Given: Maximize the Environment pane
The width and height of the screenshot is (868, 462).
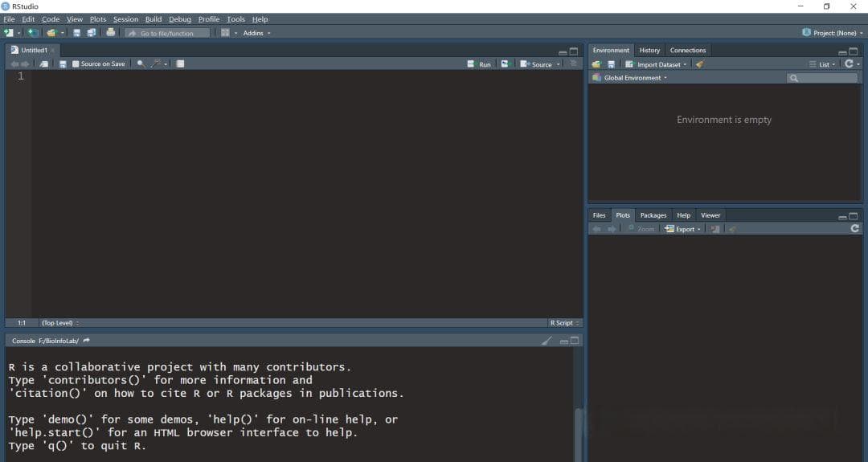Looking at the screenshot, I should tap(854, 51).
